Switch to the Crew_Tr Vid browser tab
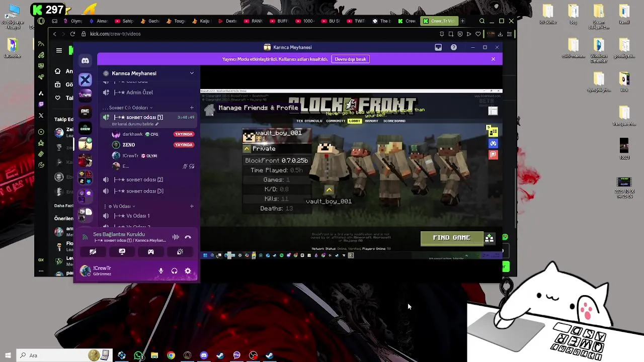This screenshot has width=644, height=362. click(x=439, y=21)
